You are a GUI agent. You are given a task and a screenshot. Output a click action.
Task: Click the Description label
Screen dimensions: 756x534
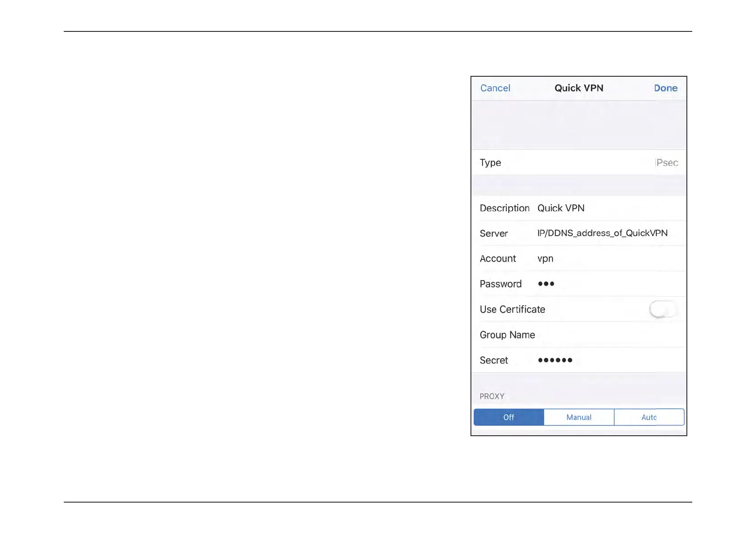tap(505, 208)
